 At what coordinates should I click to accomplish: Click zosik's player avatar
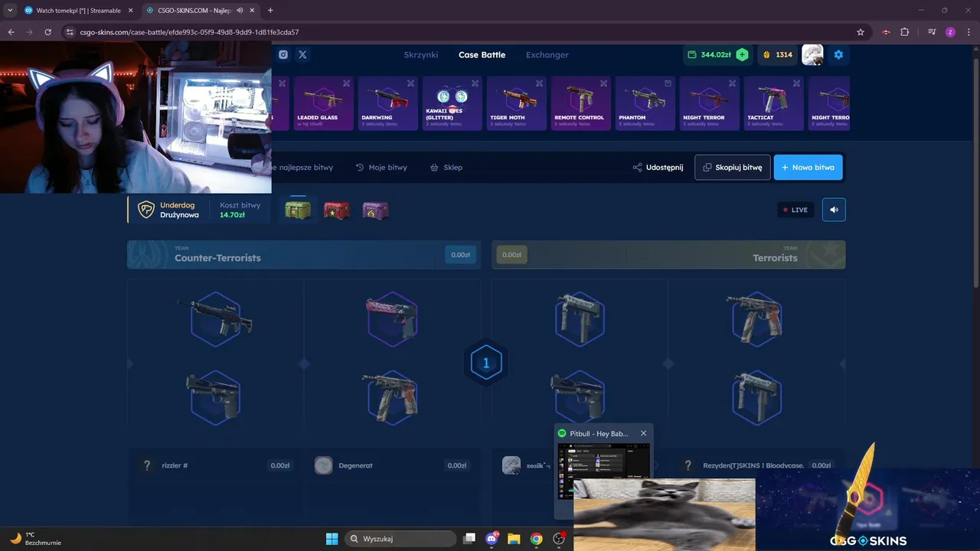tap(511, 465)
